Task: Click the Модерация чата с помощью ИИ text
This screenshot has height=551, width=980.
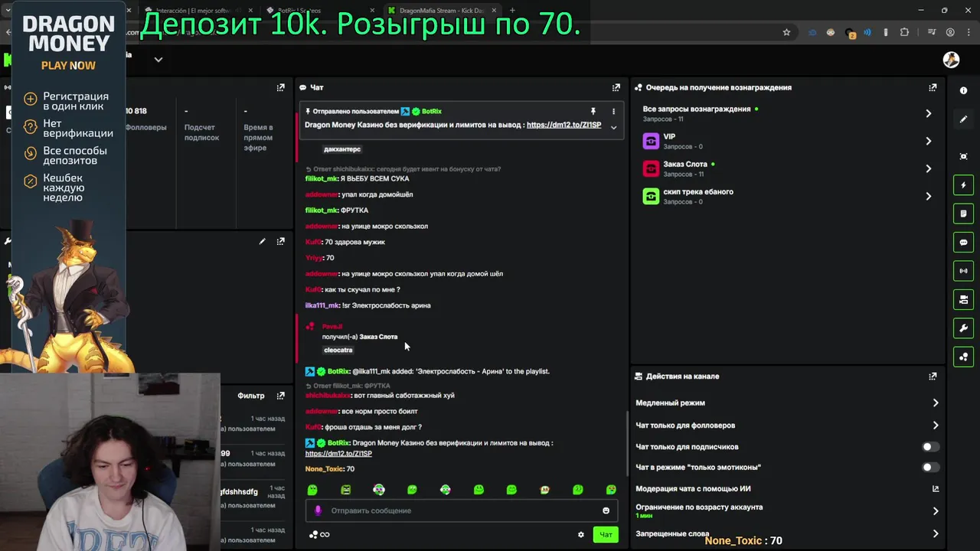Action: coord(693,488)
